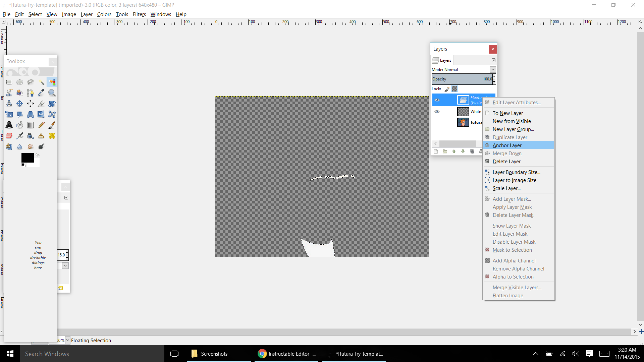Select the Perspective tool
Viewport: 644px width, 362px height.
tap(31, 114)
